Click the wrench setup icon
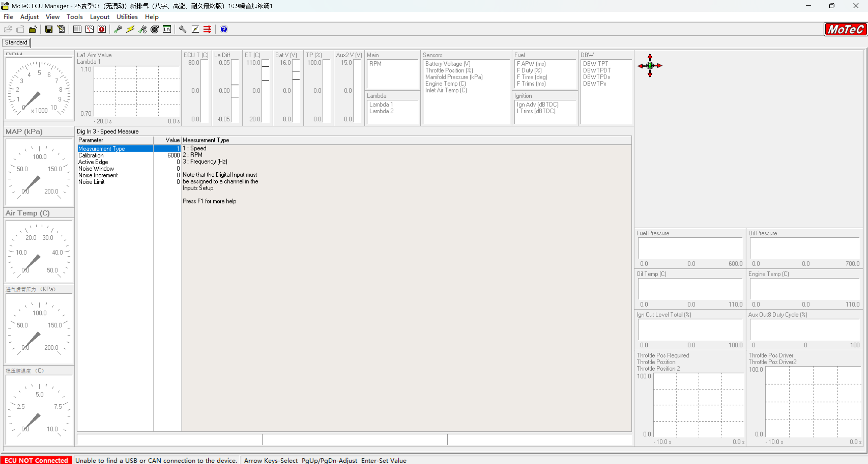The height and width of the screenshot is (464, 868). [x=183, y=29]
